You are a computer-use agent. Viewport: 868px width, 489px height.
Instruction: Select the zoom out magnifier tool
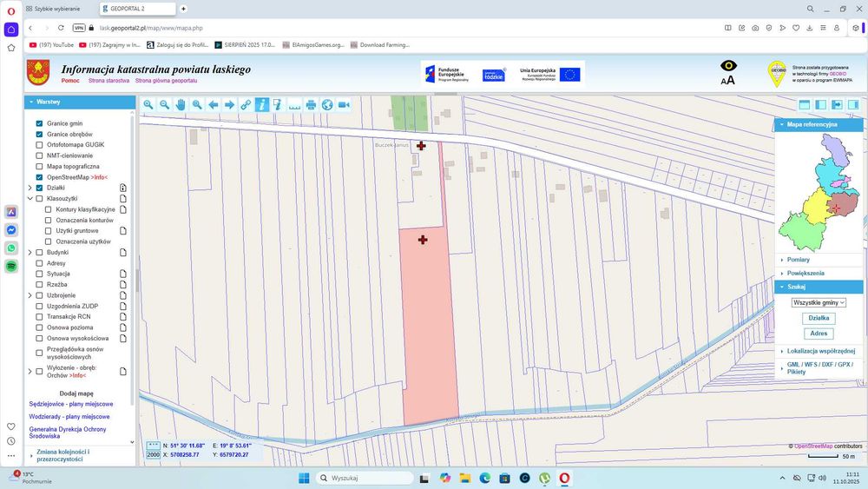[x=164, y=105]
